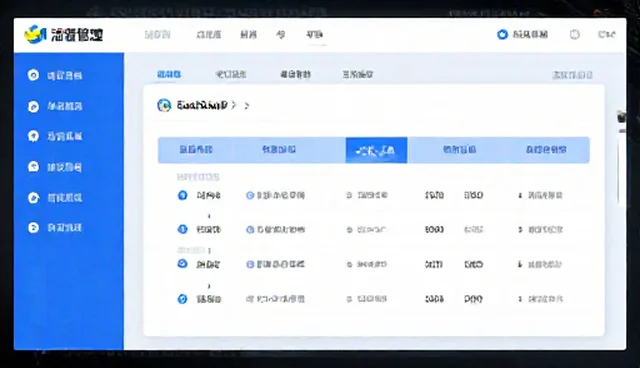Select the last segment of the light-blue tab bar
The height and width of the screenshot is (368, 640).
tap(546, 150)
